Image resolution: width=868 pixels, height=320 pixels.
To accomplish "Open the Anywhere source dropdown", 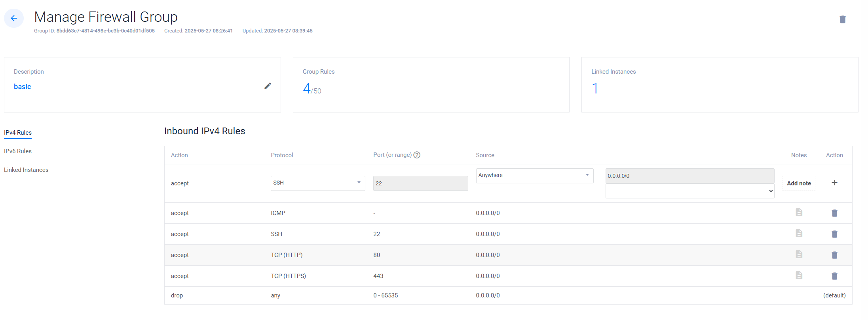I will (534, 175).
